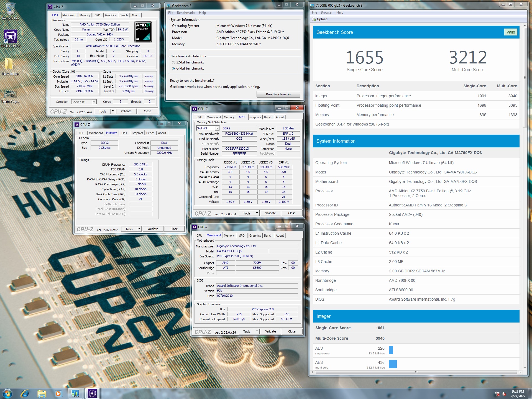This screenshot has width=532, height=399.
Task: Click the Single-Core Score value 1655
Action: 364,58
